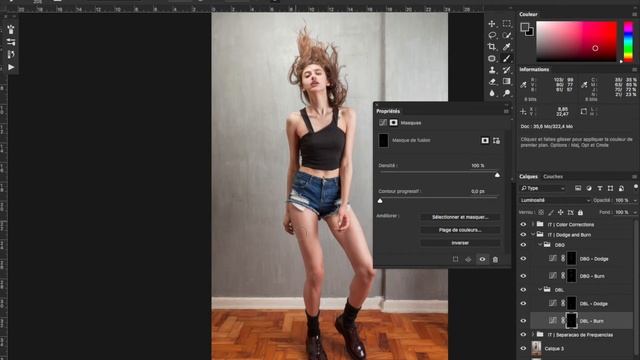Toggle mask visibility eye in Propriétés
The width and height of the screenshot is (640, 360).
482,259
